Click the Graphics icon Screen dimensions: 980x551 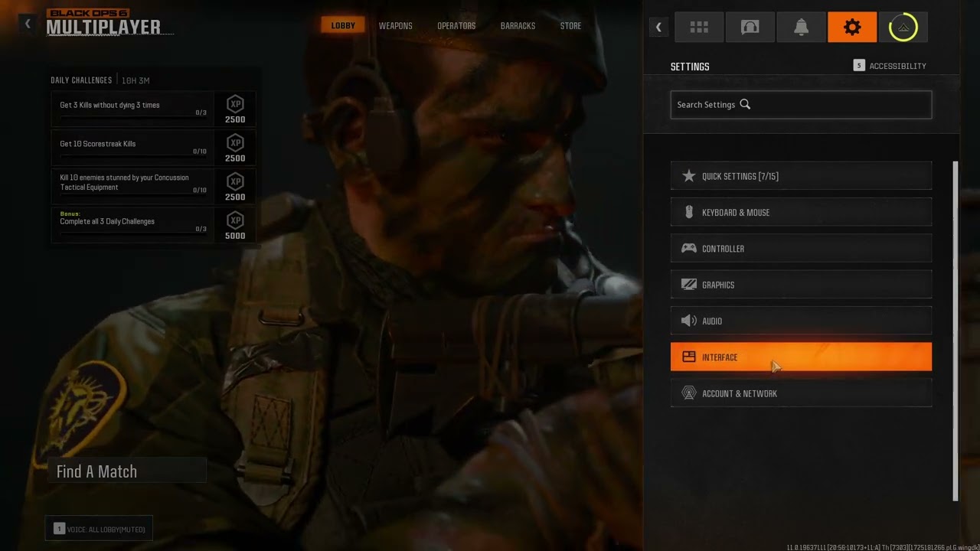click(688, 285)
